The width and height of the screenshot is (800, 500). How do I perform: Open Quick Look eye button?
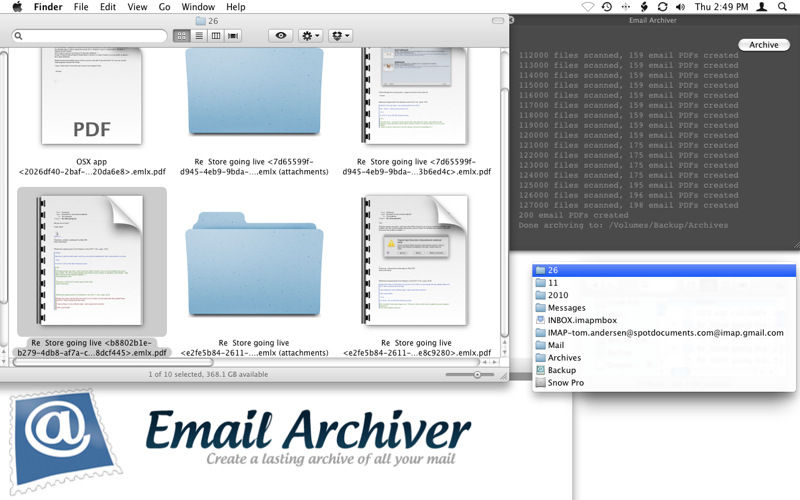click(x=281, y=36)
